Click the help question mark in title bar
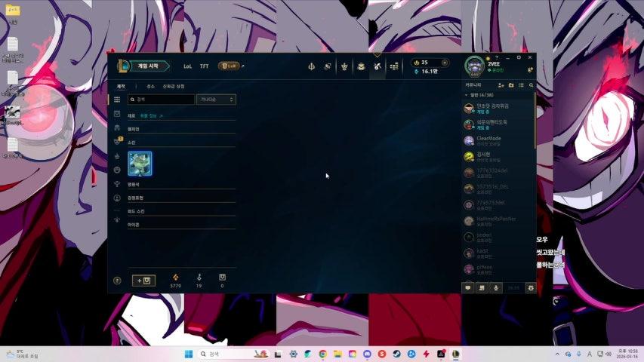644x362 pixels. pyautogui.click(x=497, y=57)
